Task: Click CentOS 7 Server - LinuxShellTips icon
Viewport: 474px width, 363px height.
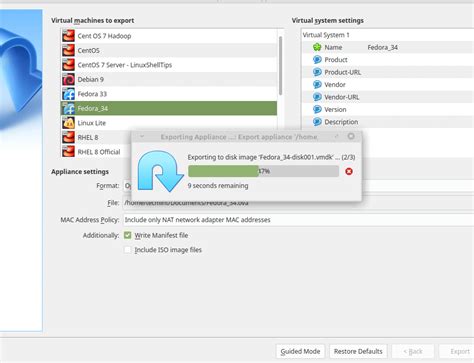Action: point(68,65)
